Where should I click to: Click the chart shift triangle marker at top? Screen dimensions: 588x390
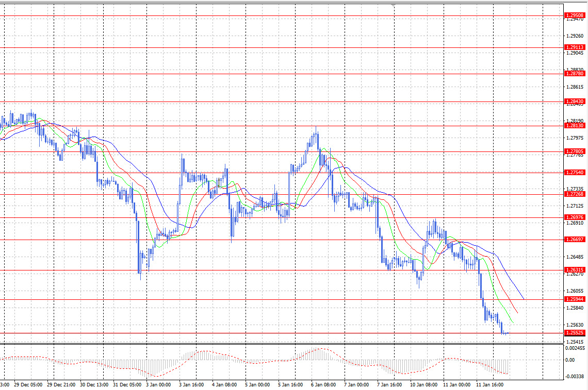point(393,5)
